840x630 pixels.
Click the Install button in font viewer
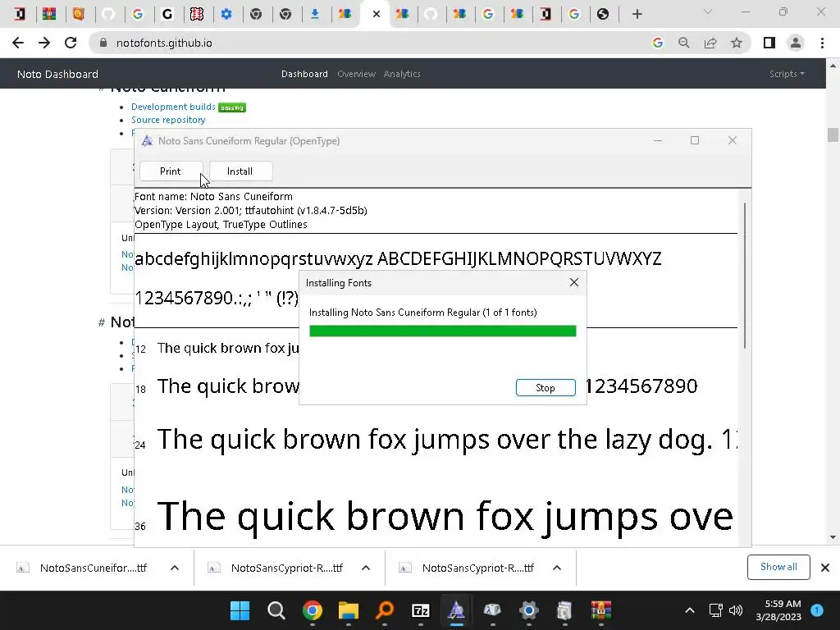(x=240, y=171)
